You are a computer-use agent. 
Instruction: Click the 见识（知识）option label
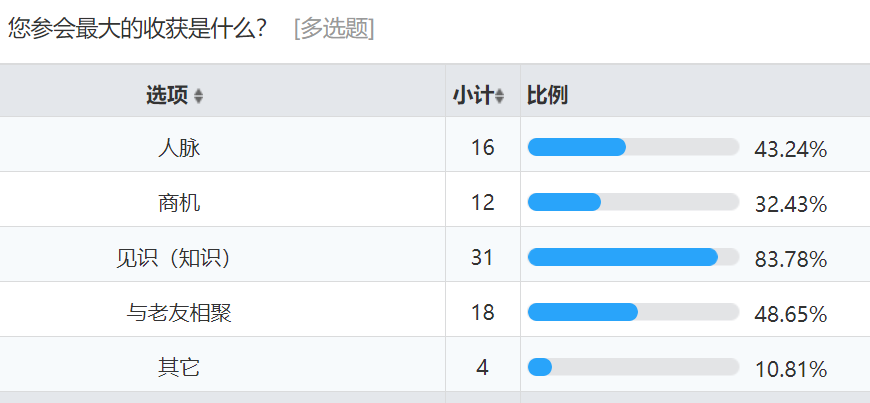coord(173,258)
